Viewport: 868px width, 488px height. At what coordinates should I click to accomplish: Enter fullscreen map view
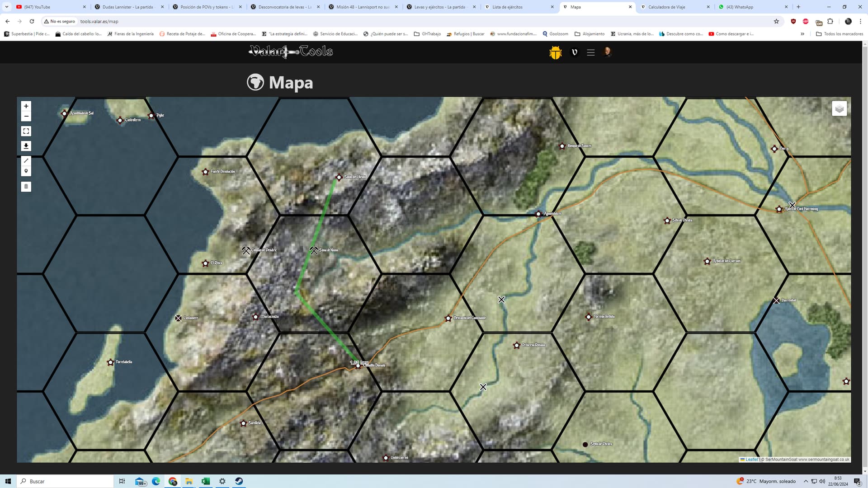point(26,131)
